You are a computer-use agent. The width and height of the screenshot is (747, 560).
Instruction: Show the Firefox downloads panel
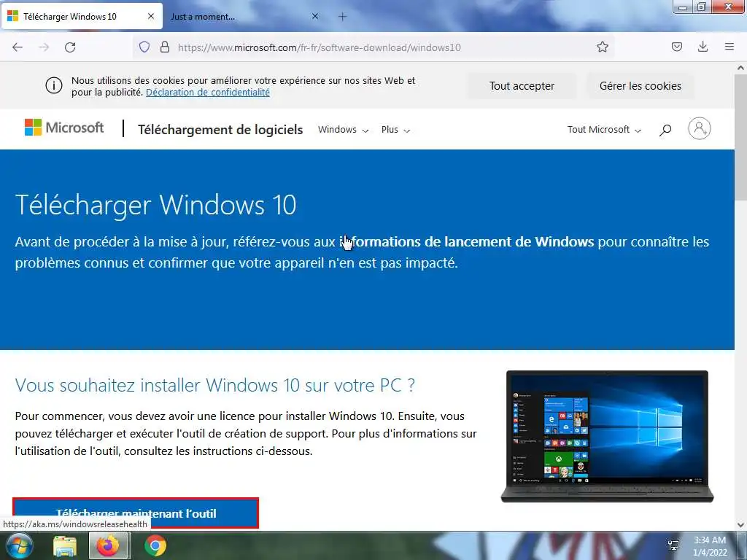(x=703, y=47)
